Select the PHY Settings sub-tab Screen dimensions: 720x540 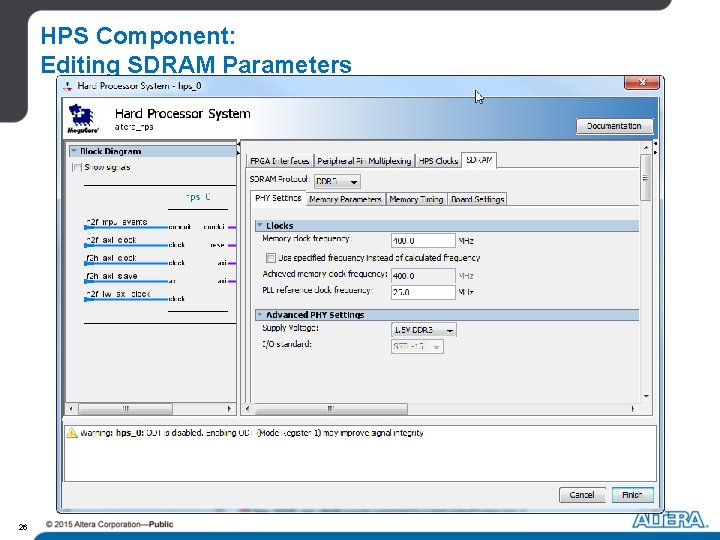pos(278,198)
